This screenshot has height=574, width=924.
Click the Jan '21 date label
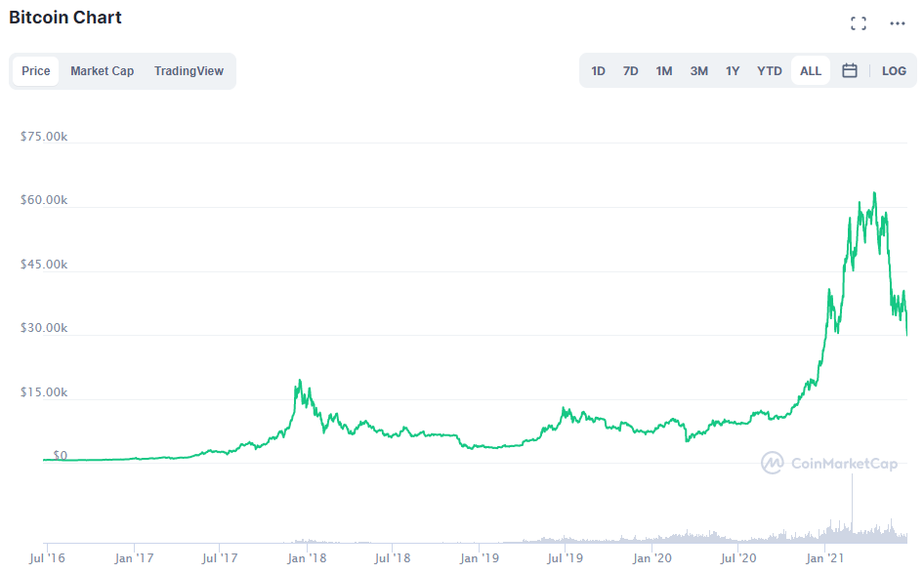[824, 558]
